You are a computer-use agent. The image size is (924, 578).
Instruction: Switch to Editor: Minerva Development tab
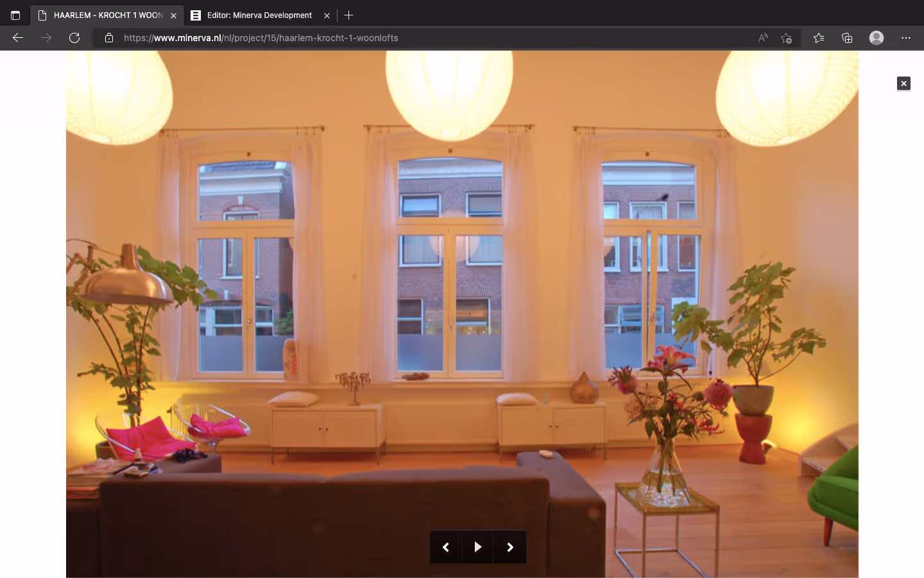[x=259, y=15]
